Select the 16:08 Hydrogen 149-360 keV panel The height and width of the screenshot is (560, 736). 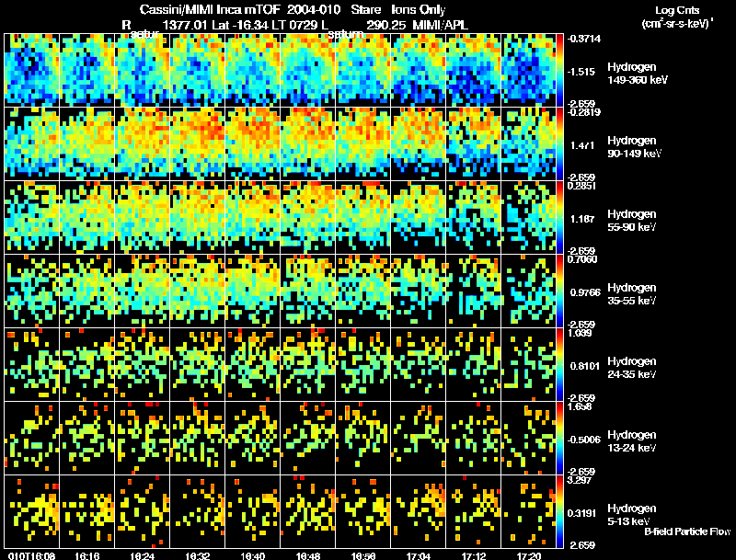pos(32,70)
